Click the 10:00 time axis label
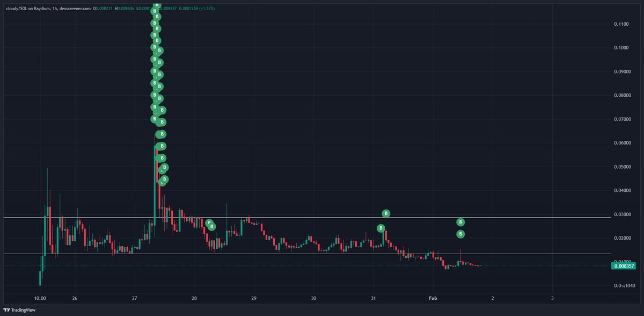 click(x=40, y=297)
